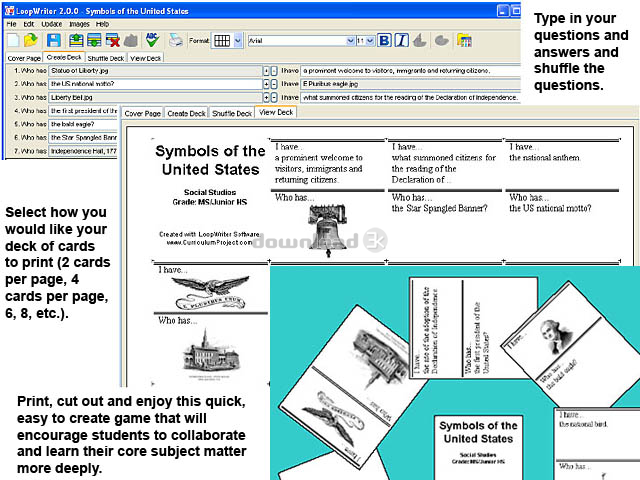This screenshot has width=640, height=480.
Task: Click 'the US national motto?' question field
Action: pos(155,84)
